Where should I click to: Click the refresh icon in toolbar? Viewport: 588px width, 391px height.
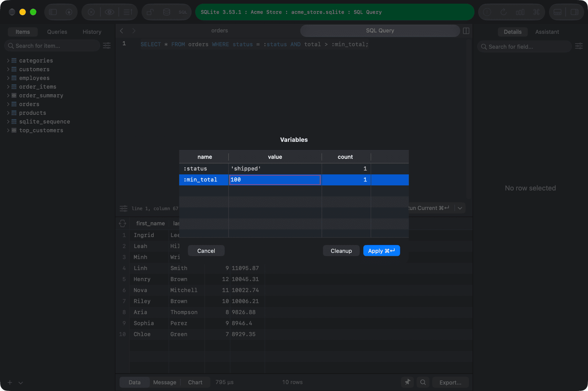click(x=503, y=12)
